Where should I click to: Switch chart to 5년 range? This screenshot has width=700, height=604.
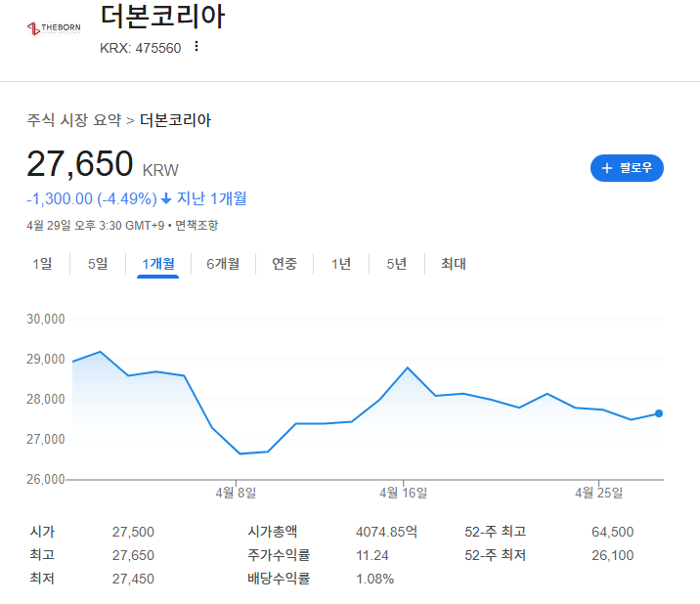396,263
